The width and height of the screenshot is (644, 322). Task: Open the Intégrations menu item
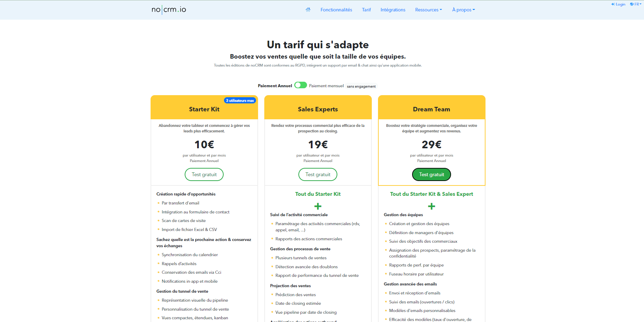[x=393, y=10]
